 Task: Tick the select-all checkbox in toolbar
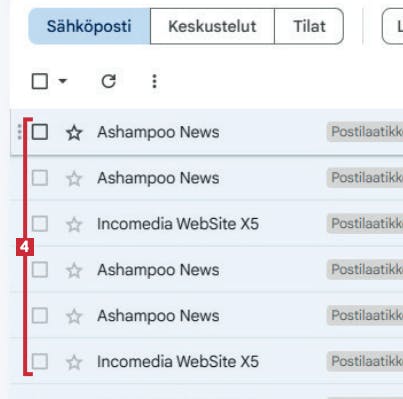40,81
